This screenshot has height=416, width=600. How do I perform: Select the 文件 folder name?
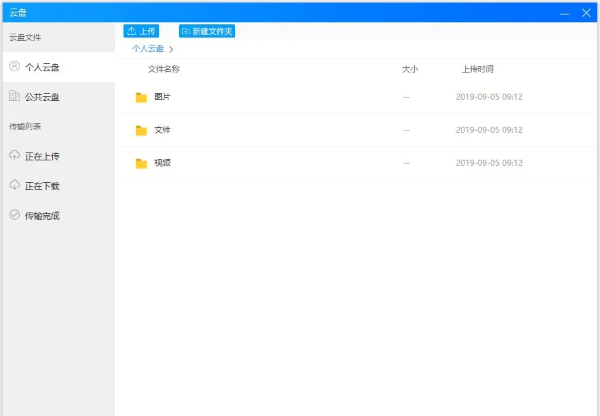point(162,130)
